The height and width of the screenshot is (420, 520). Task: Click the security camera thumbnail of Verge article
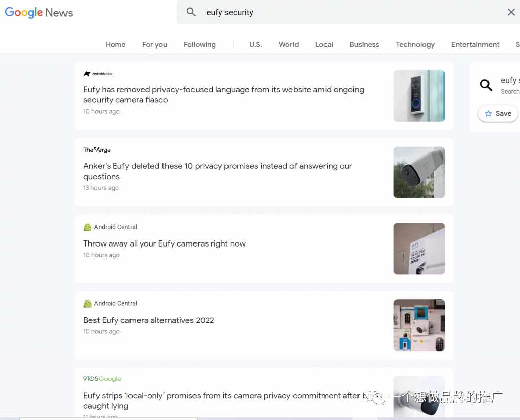click(419, 172)
